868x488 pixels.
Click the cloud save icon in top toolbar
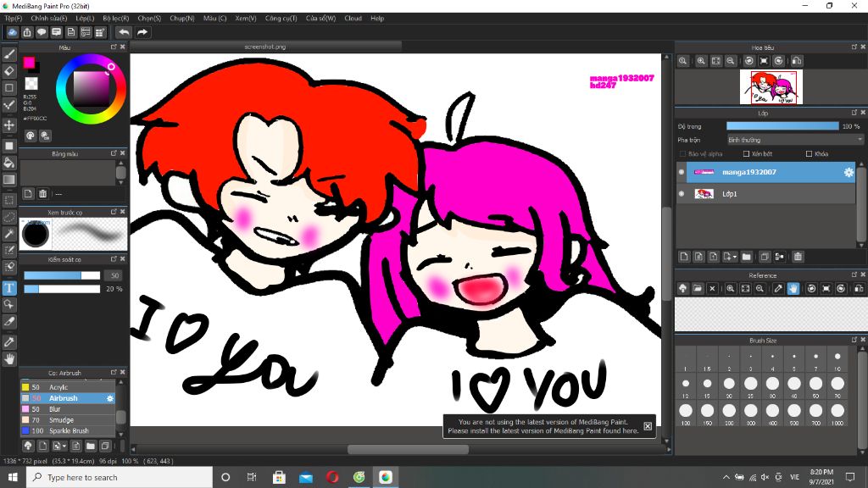(12, 32)
